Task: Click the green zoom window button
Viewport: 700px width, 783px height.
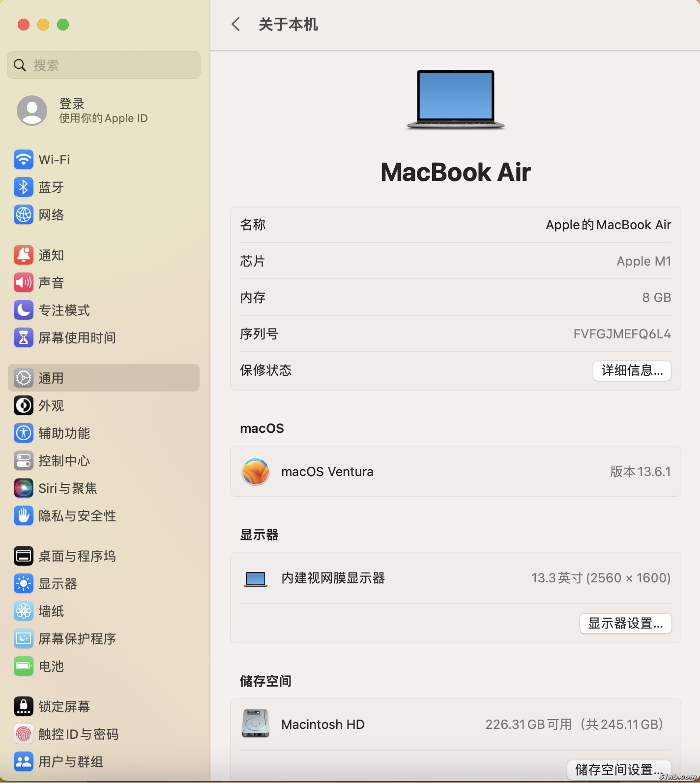Action: click(63, 25)
